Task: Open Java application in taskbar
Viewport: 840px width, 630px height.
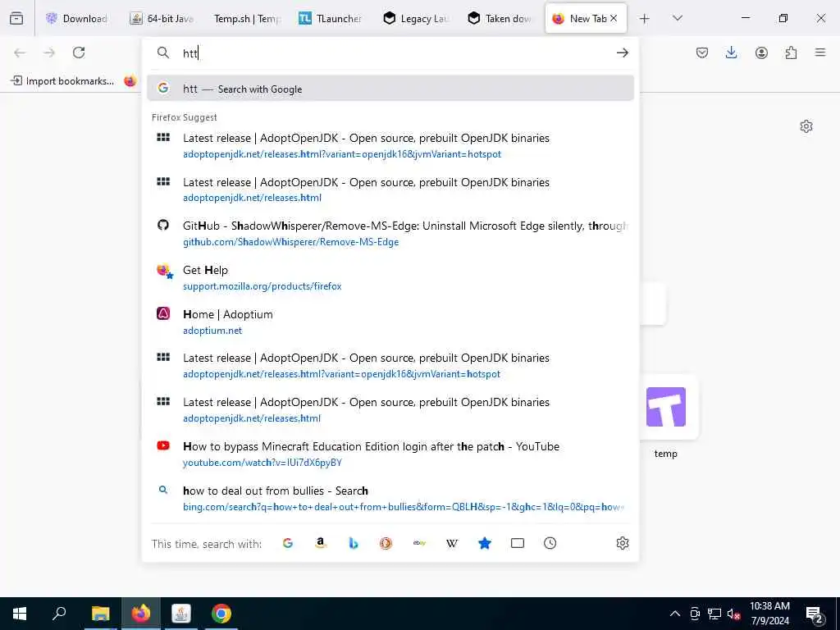Action: click(181, 614)
